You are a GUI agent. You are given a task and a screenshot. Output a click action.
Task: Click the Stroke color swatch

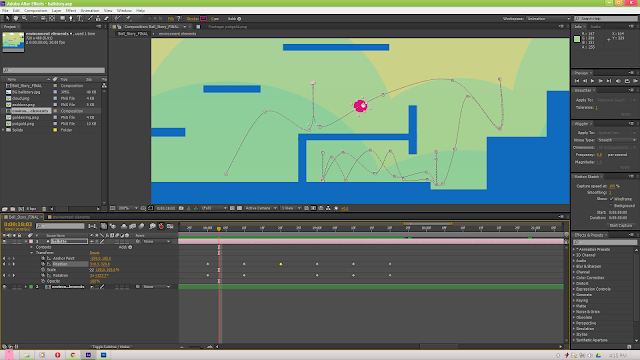point(203,19)
